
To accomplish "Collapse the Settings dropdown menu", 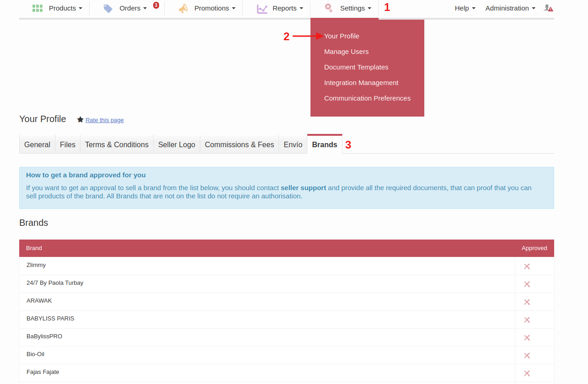I will (x=356, y=8).
